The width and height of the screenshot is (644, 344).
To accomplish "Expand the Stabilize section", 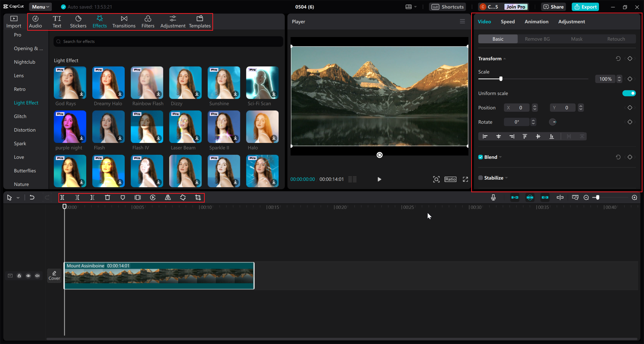I will pos(506,178).
